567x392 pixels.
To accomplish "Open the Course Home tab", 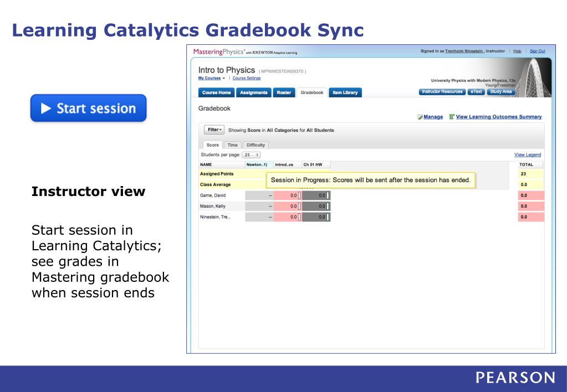I will coord(216,92).
